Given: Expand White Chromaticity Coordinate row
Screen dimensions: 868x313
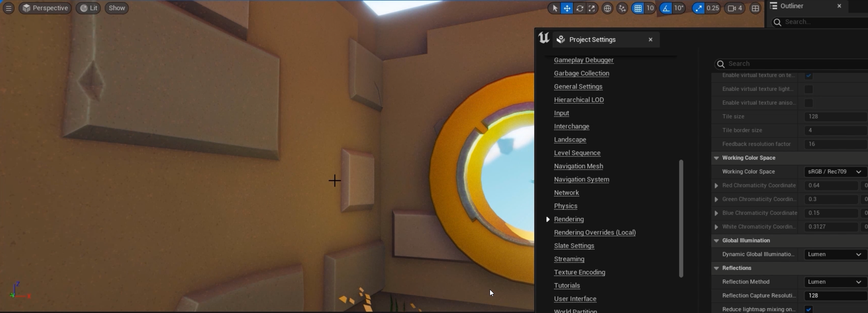Looking at the screenshot, I should click(716, 227).
